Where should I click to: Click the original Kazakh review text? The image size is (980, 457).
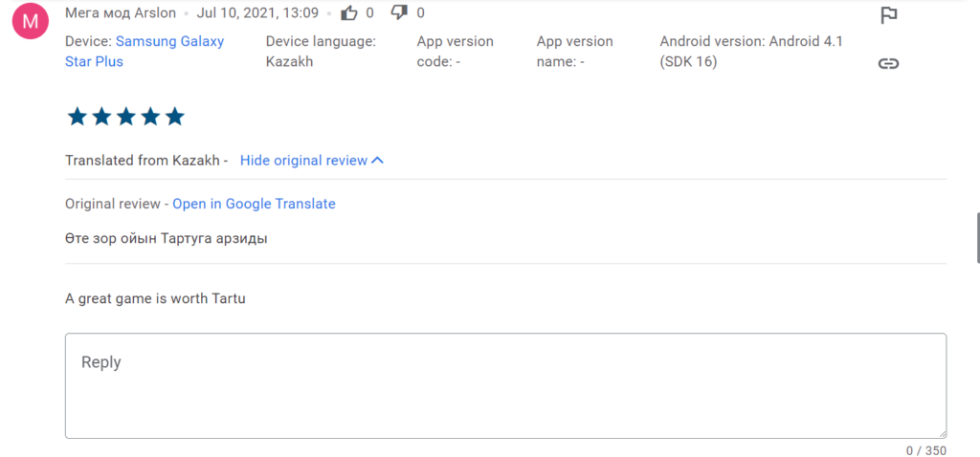click(x=166, y=238)
